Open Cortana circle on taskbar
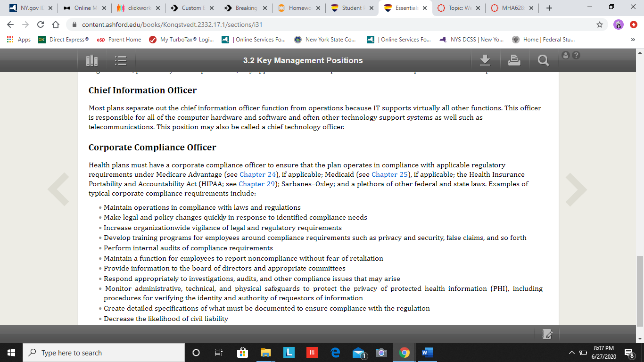644x362 pixels. coord(196,353)
